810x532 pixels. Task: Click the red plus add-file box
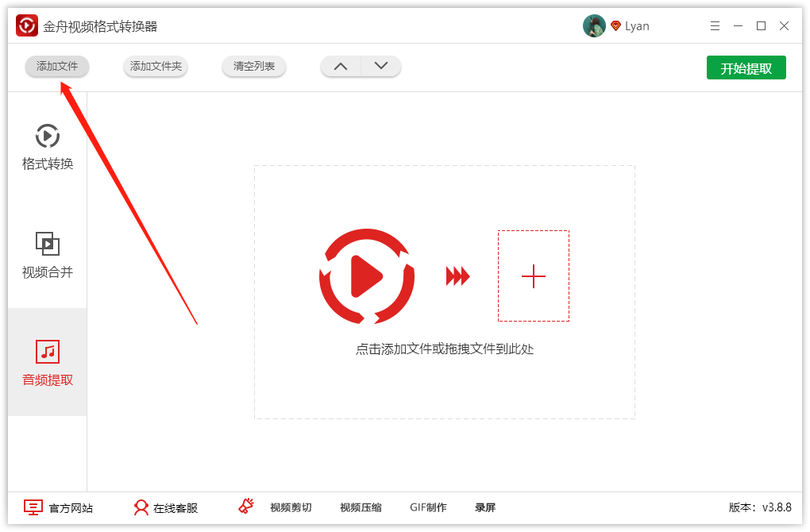[x=533, y=276]
